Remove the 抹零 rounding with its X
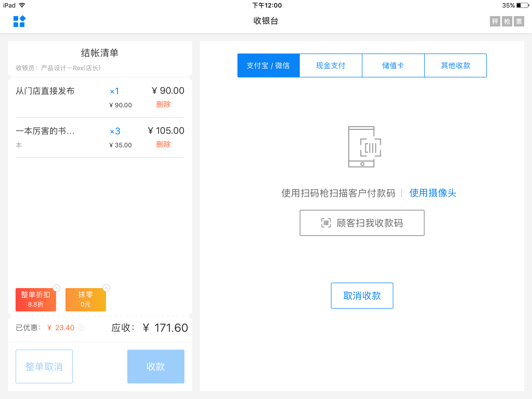The height and width of the screenshot is (399, 532). [x=106, y=288]
